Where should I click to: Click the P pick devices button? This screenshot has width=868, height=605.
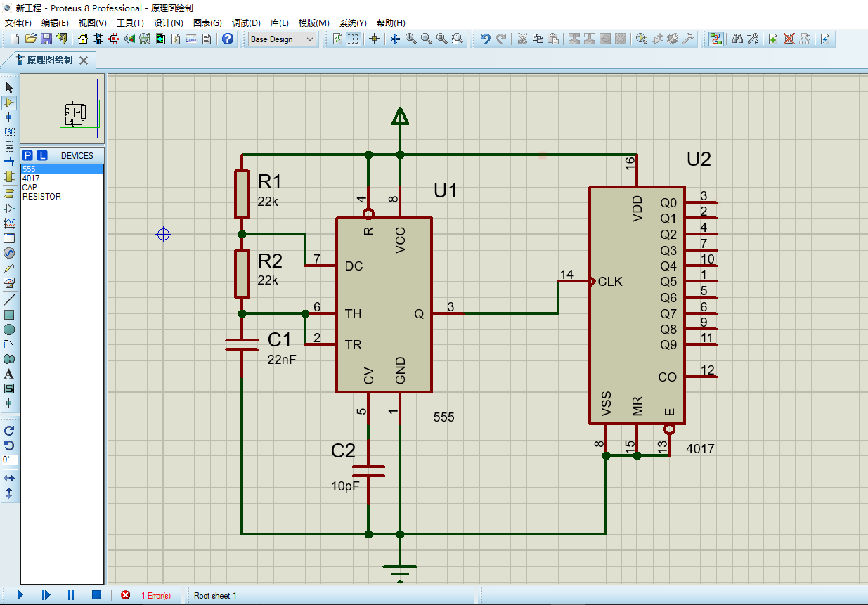(27, 155)
